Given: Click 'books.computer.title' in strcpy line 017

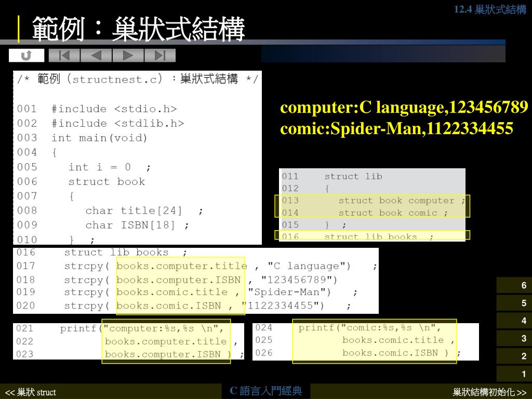Looking at the screenshot, I should pyautogui.click(x=181, y=266).
